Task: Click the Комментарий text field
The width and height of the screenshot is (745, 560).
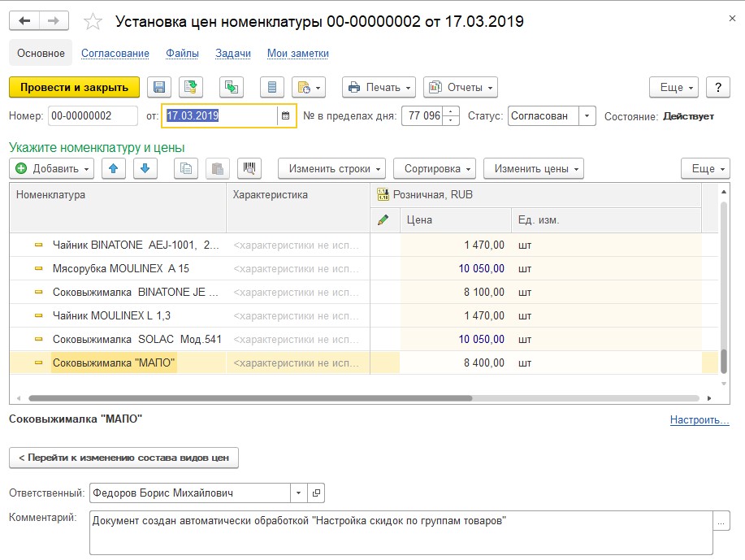Action: tap(401, 532)
